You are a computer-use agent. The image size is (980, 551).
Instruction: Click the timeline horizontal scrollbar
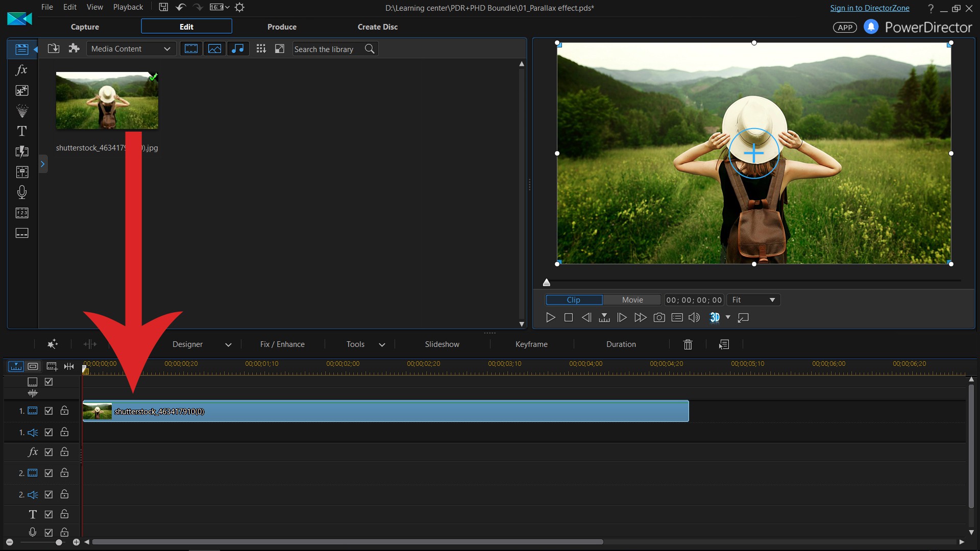pyautogui.click(x=347, y=542)
